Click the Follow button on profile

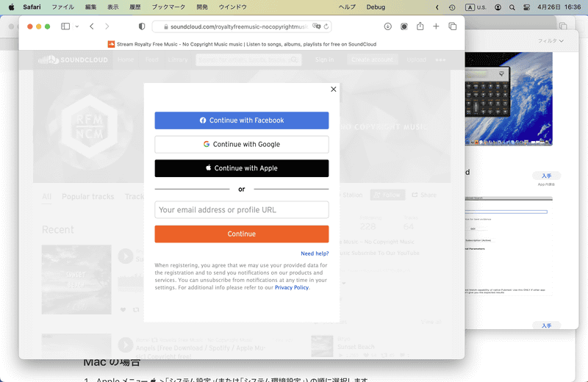pos(387,195)
